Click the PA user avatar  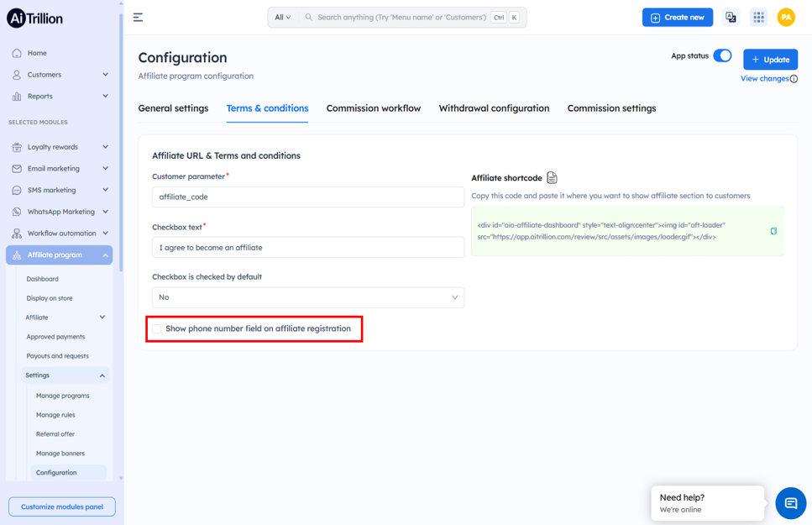pyautogui.click(x=786, y=17)
